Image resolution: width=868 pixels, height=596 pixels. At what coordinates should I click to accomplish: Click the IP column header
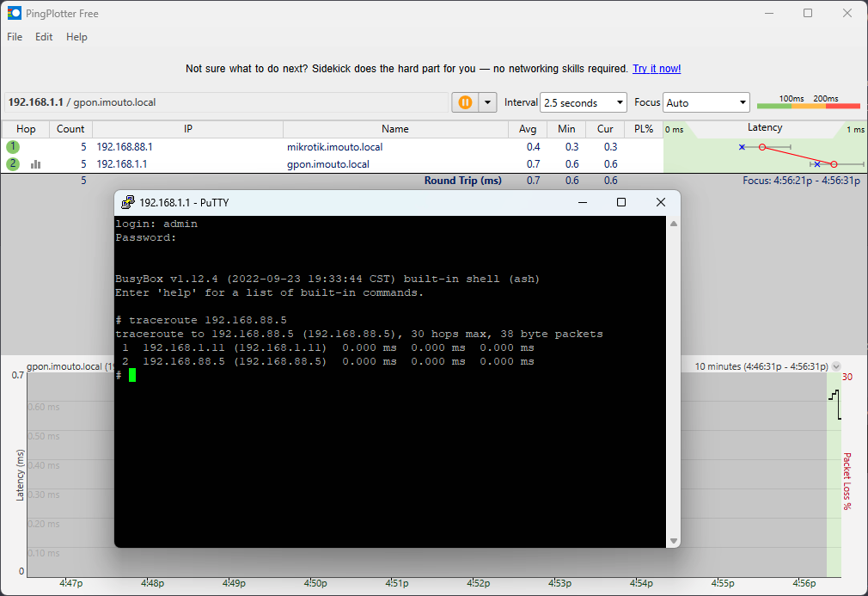click(187, 129)
